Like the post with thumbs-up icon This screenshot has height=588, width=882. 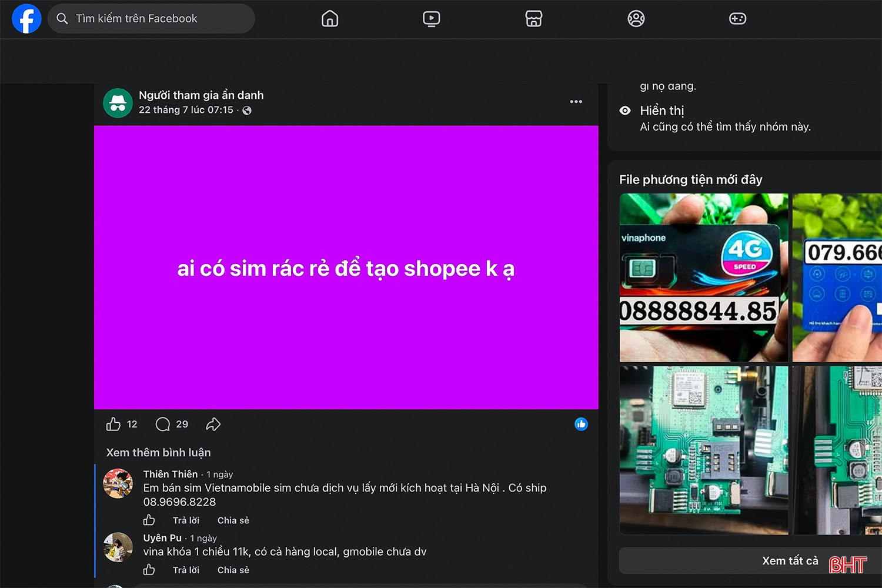pyautogui.click(x=113, y=424)
